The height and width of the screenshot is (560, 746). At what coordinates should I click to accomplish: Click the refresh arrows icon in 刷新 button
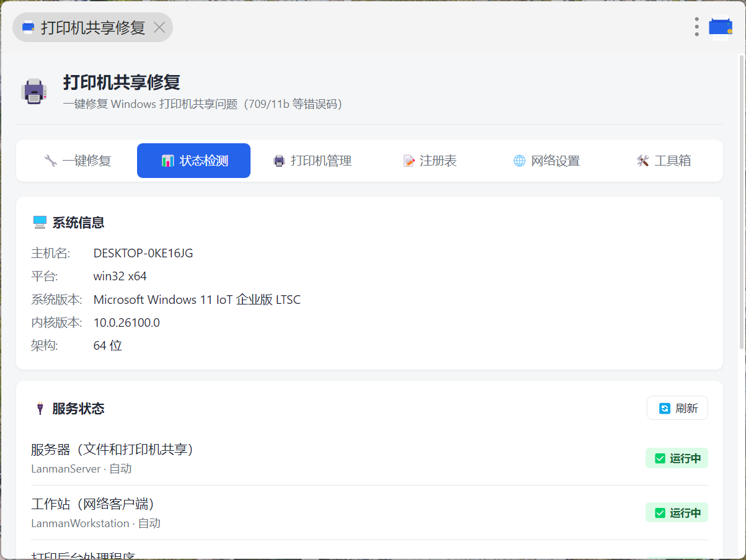click(665, 408)
